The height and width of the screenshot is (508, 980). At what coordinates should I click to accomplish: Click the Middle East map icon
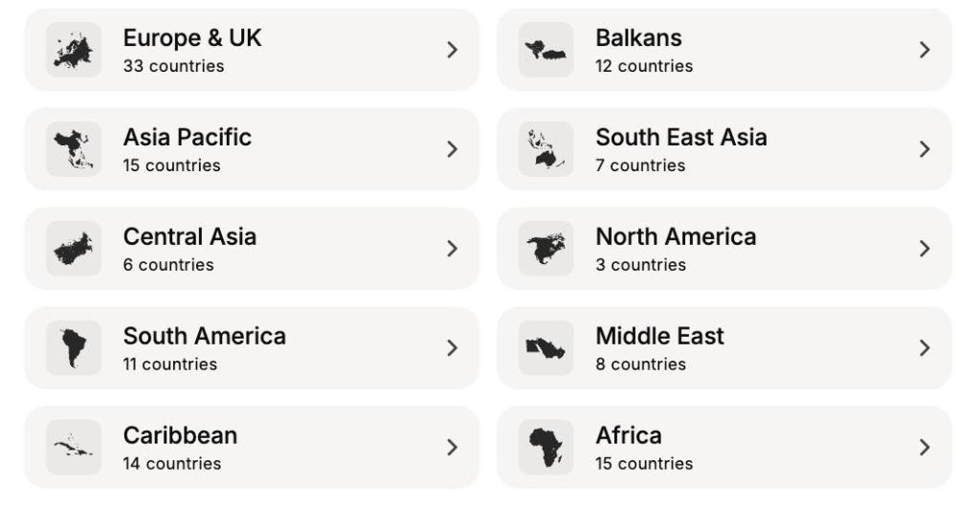[x=546, y=348]
